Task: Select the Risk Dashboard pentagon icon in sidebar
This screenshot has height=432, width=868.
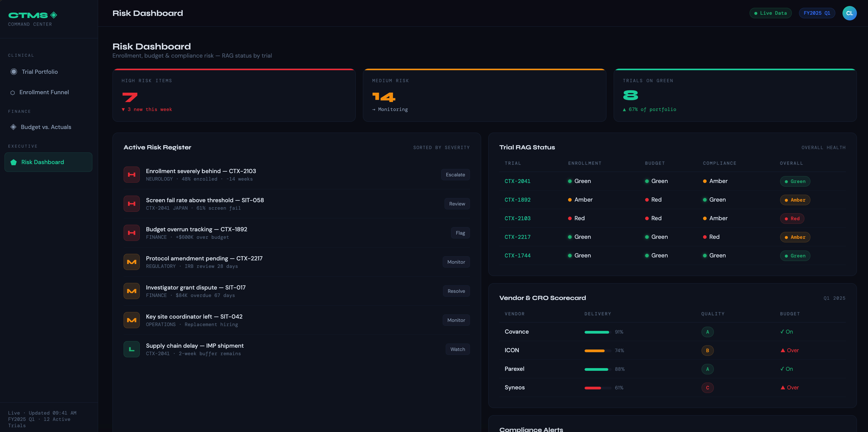Action: tap(13, 162)
